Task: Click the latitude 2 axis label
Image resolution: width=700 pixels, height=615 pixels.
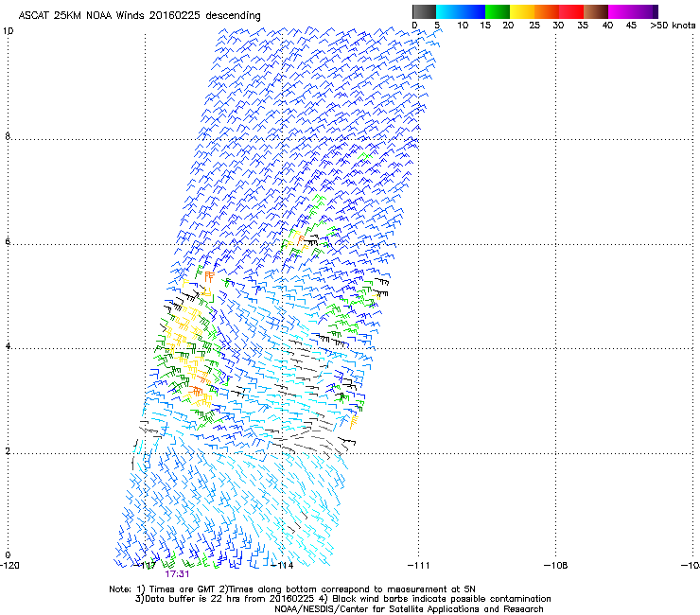Action: 8,450
